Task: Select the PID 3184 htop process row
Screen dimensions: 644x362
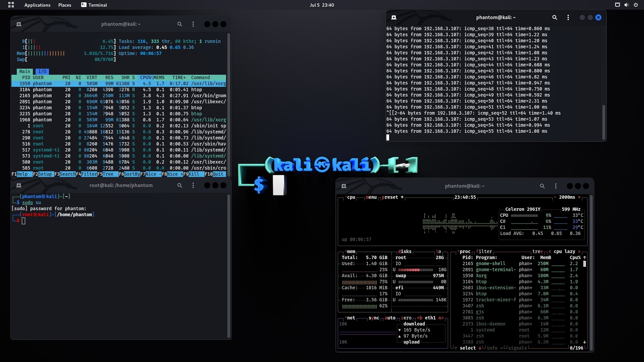Action: (x=119, y=89)
